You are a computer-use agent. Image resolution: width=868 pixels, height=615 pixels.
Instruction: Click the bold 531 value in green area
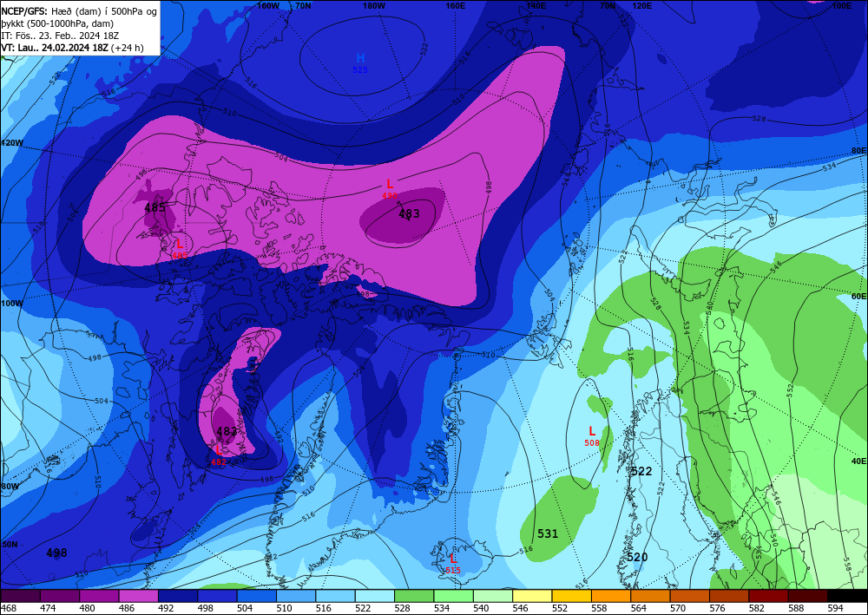pos(548,533)
